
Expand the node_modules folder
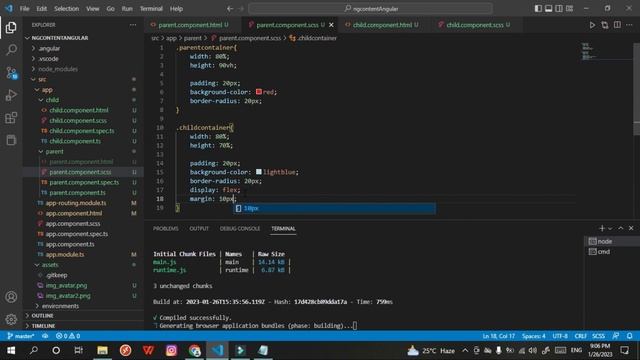point(84,69)
